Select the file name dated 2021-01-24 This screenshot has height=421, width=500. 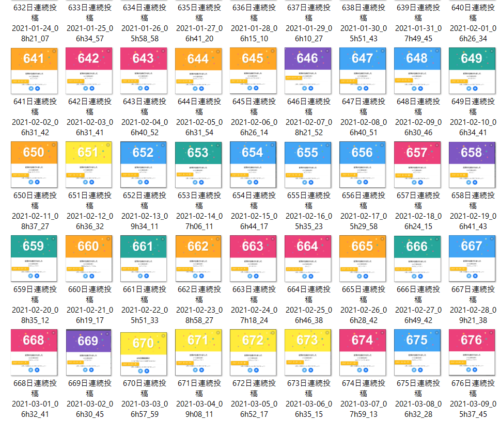(x=35, y=23)
